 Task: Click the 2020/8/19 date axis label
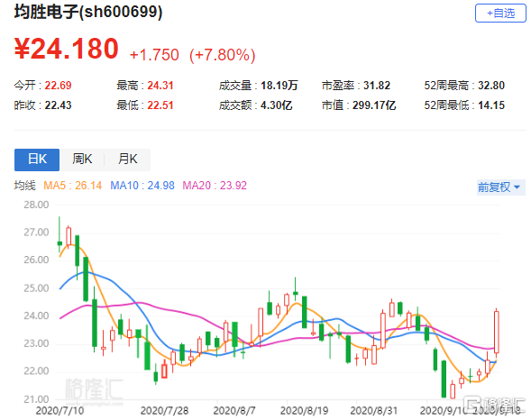pos(304,411)
